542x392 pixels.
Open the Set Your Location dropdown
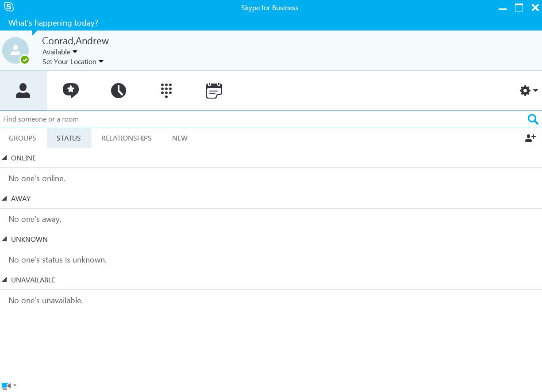coord(73,61)
